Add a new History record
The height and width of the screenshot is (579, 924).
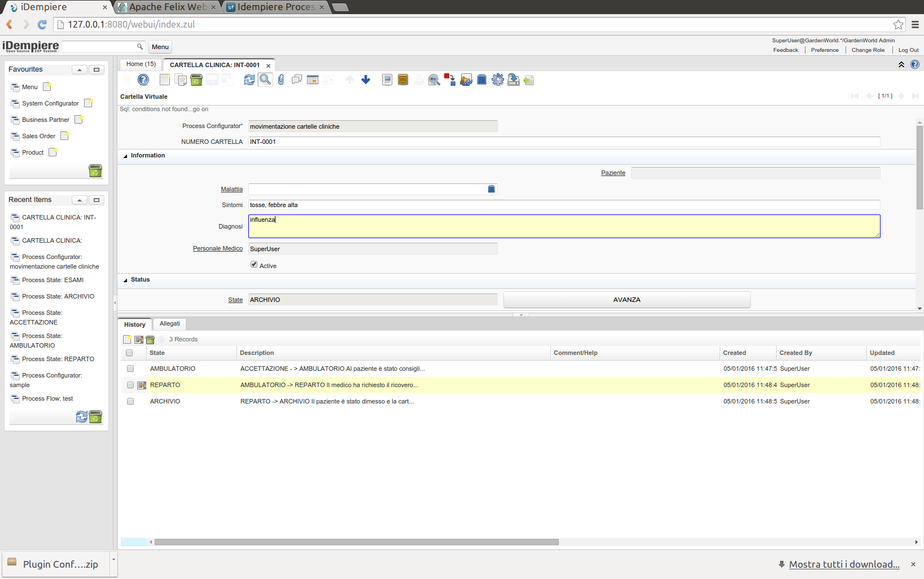tap(128, 339)
